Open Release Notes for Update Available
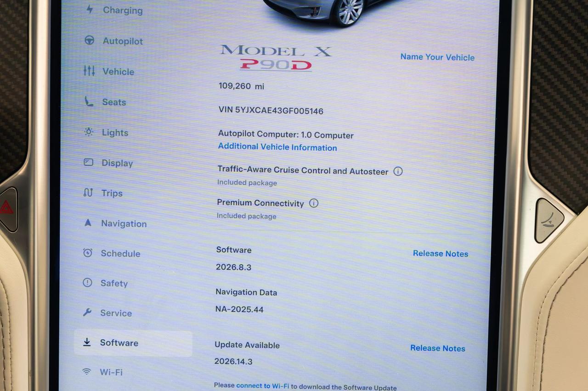This screenshot has width=588, height=391. pyautogui.click(x=438, y=348)
